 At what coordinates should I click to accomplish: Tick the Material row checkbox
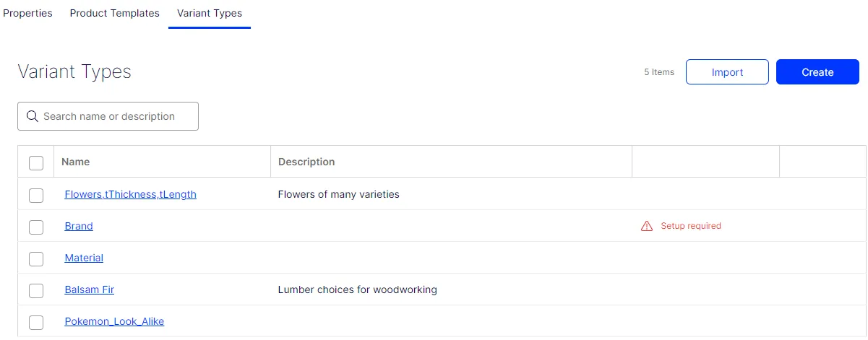(36, 258)
